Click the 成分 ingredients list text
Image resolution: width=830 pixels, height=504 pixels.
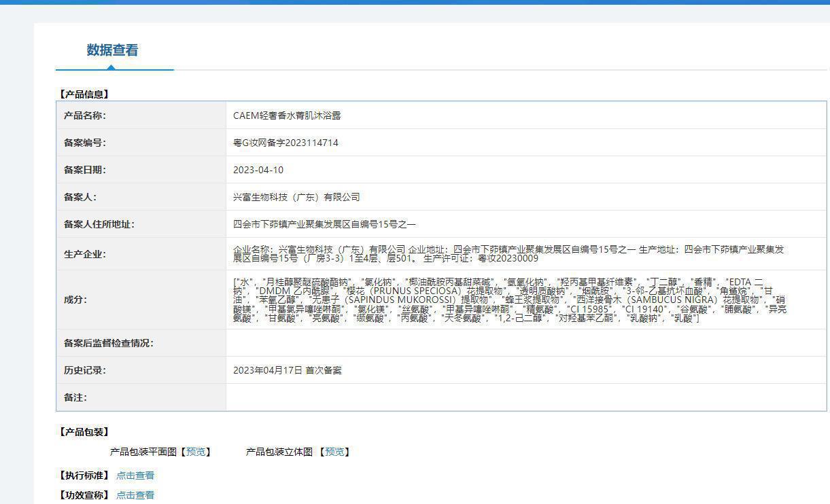(510, 300)
